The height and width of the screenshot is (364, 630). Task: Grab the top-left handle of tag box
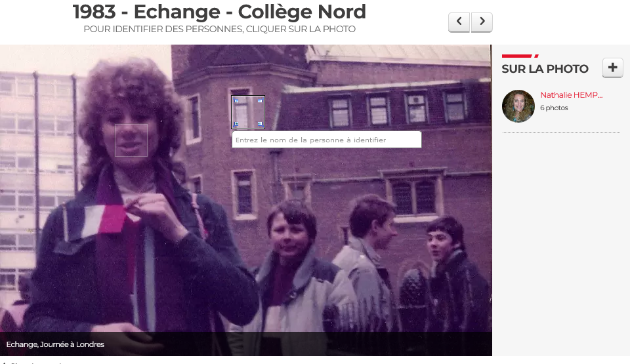point(236,101)
